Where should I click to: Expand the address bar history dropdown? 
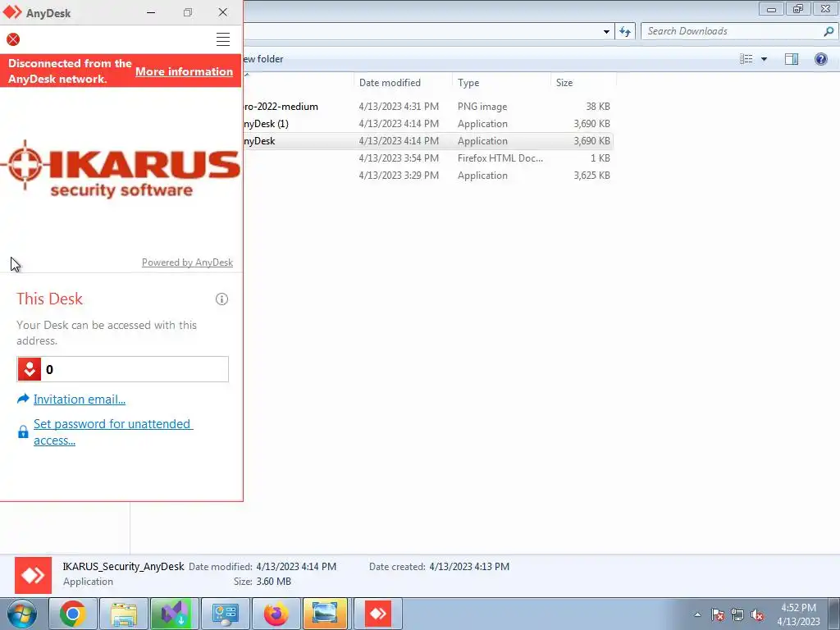(x=606, y=32)
